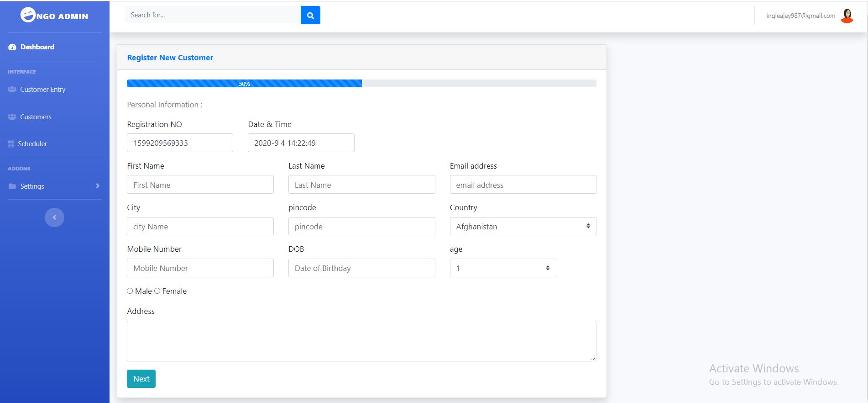Select the Female radio button
This screenshot has width=868, height=403.
click(157, 291)
